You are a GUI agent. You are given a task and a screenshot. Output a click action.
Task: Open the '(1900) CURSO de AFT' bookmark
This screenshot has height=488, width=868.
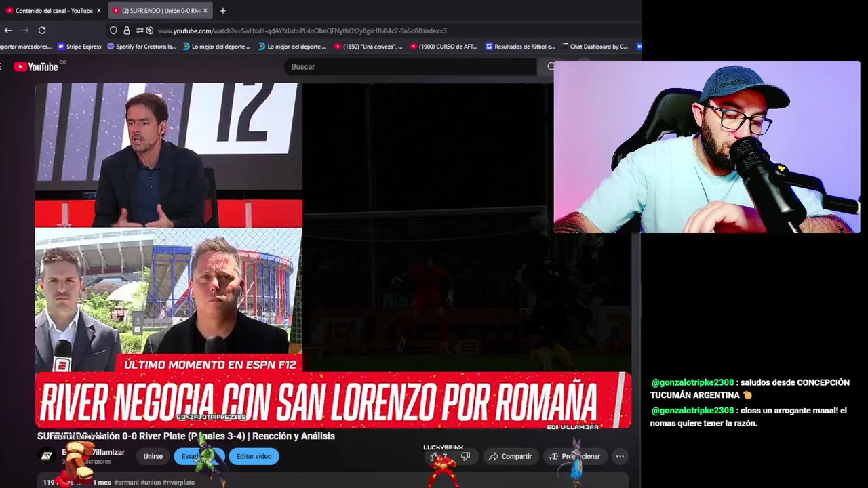[444, 47]
